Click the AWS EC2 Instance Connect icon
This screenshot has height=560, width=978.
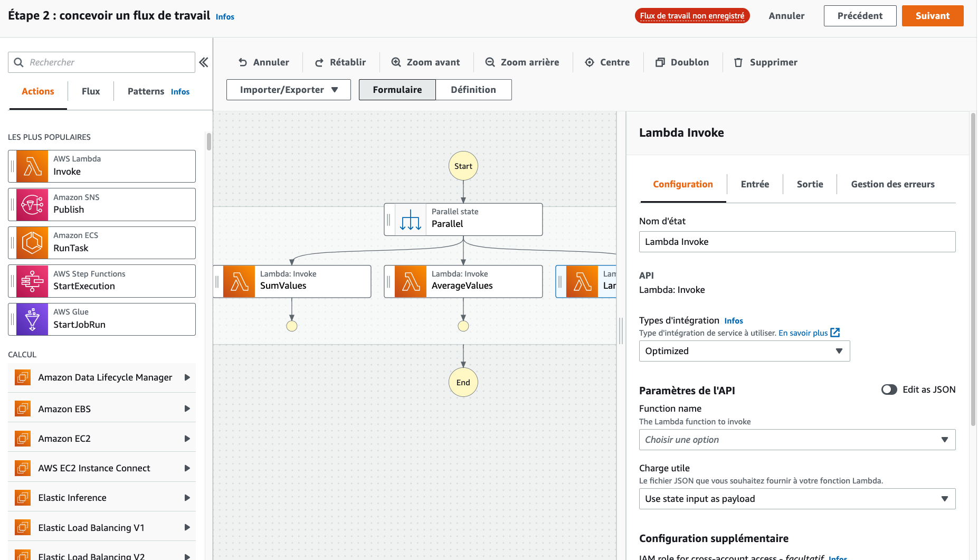pos(23,468)
